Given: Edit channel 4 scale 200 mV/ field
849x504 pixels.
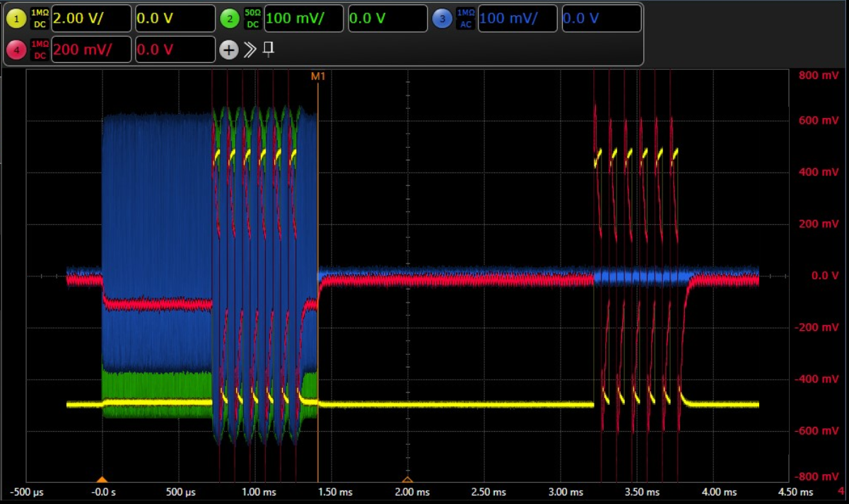Looking at the screenshot, I should tap(90, 49).
